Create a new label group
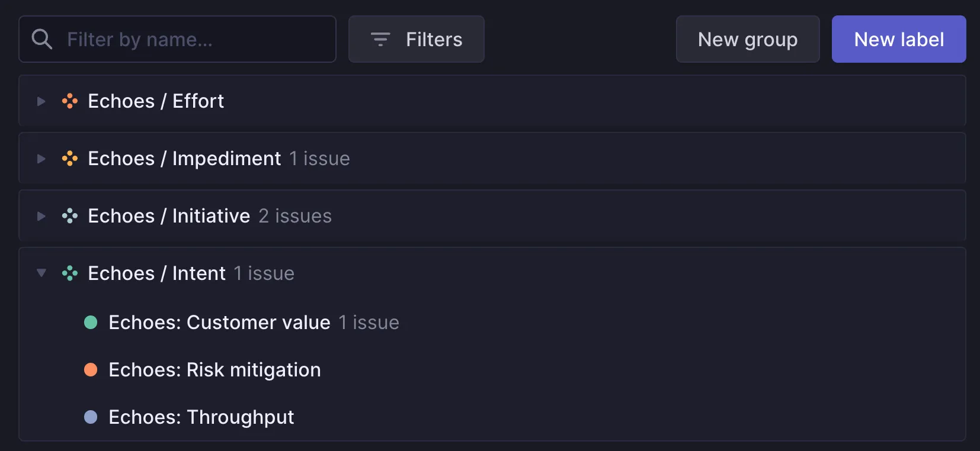Image resolution: width=980 pixels, height=451 pixels. click(748, 39)
